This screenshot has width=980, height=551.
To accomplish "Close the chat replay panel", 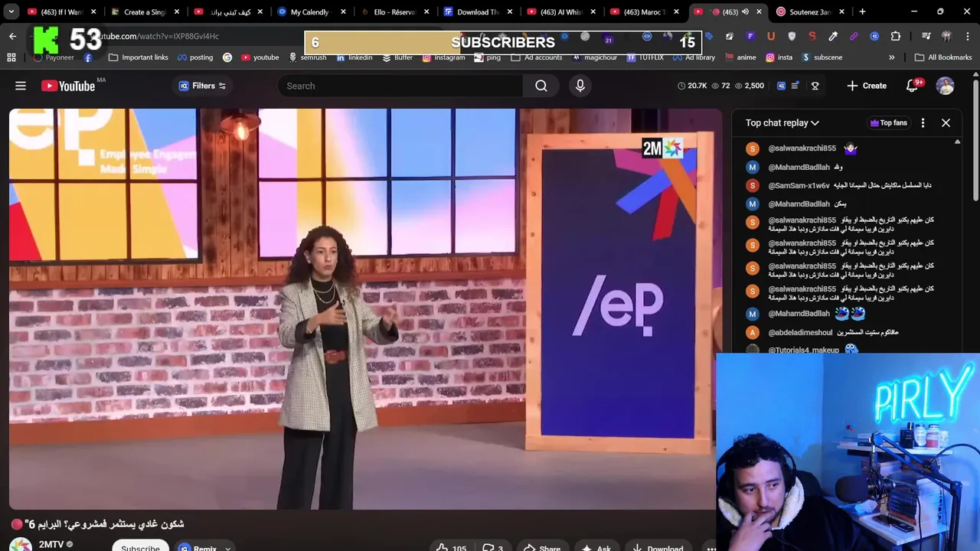I will 946,122.
